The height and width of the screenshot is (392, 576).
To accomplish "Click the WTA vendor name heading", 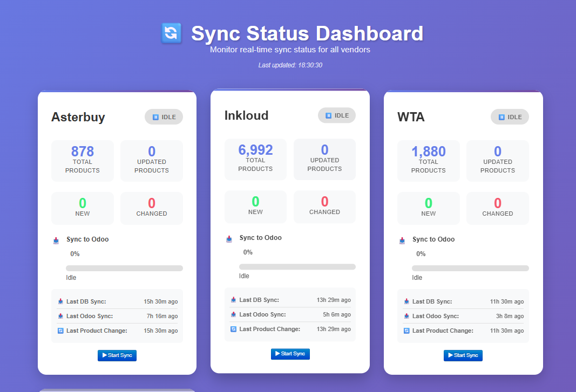I will click(411, 117).
